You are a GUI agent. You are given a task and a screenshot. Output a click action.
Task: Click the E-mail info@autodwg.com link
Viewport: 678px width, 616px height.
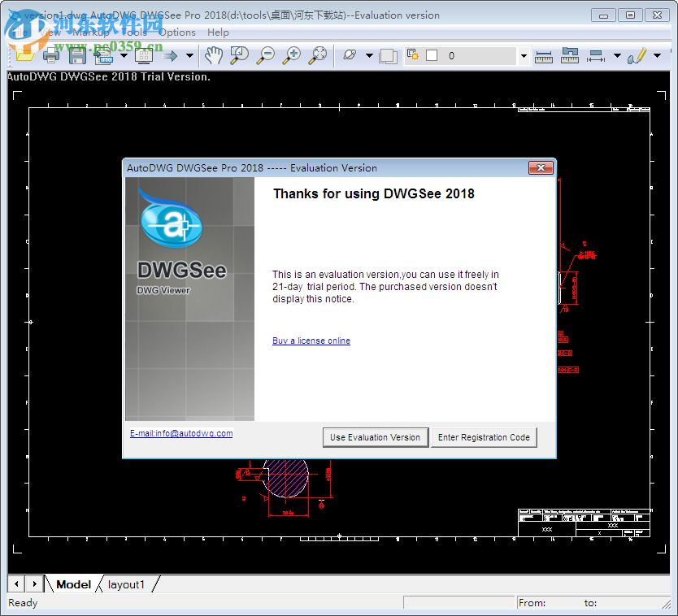pos(181,433)
